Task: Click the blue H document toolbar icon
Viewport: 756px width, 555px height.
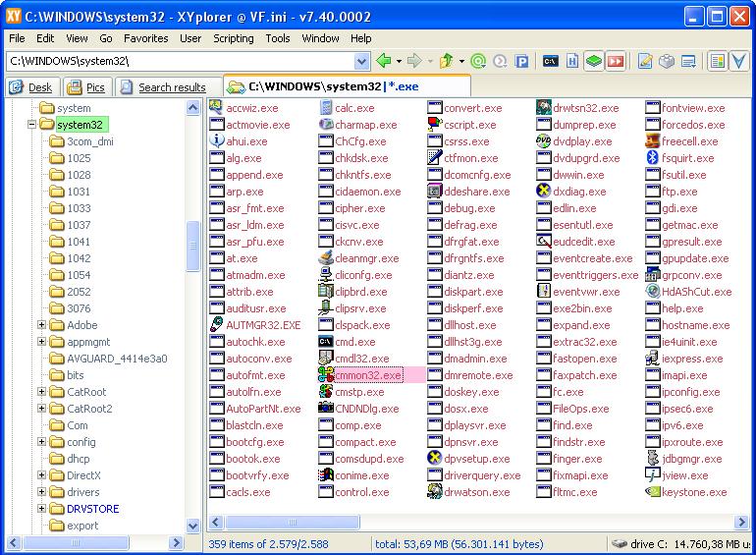Action: pos(571,61)
